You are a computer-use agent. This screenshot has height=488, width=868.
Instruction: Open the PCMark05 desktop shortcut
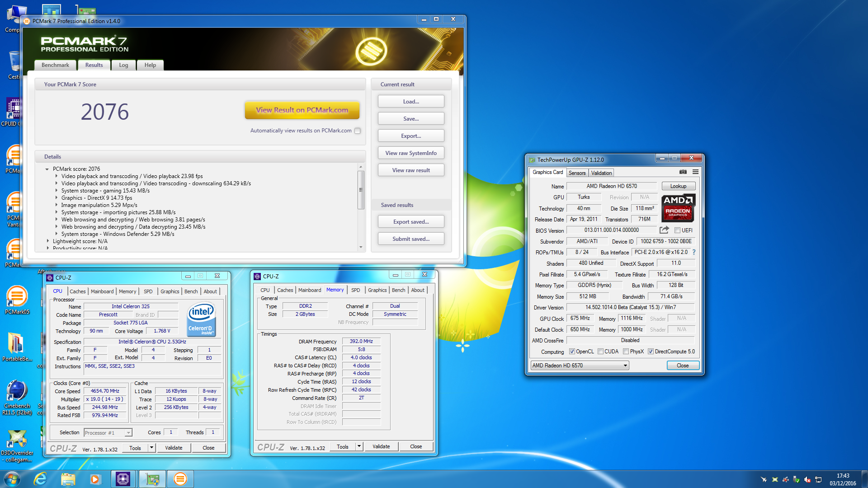(17, 300)
